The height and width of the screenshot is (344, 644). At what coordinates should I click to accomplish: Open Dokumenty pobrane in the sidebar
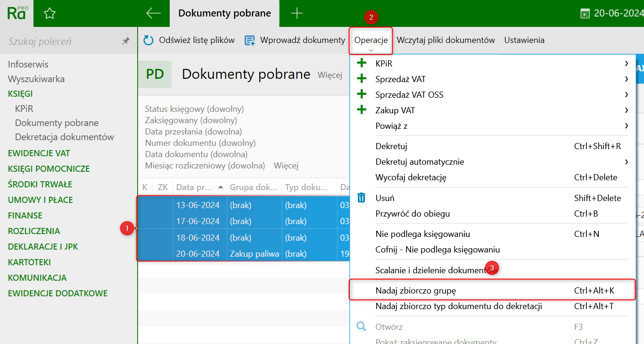coord(57,123)
